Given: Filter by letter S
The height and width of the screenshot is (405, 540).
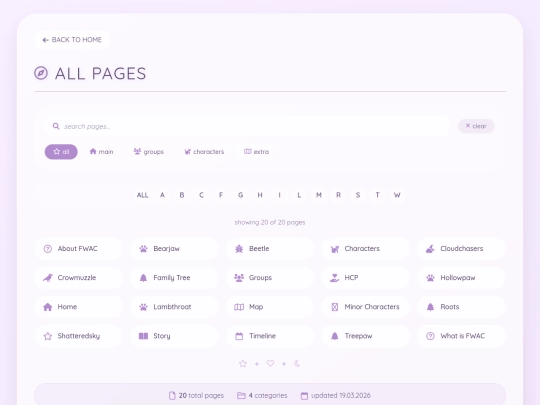Looking at the screenshot, I should [358, 195].
